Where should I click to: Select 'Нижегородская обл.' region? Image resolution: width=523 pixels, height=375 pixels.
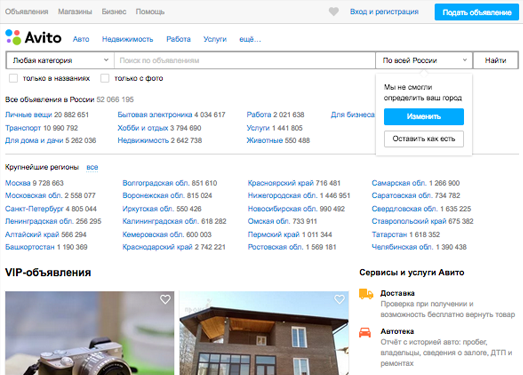click(x=282, y=196)
